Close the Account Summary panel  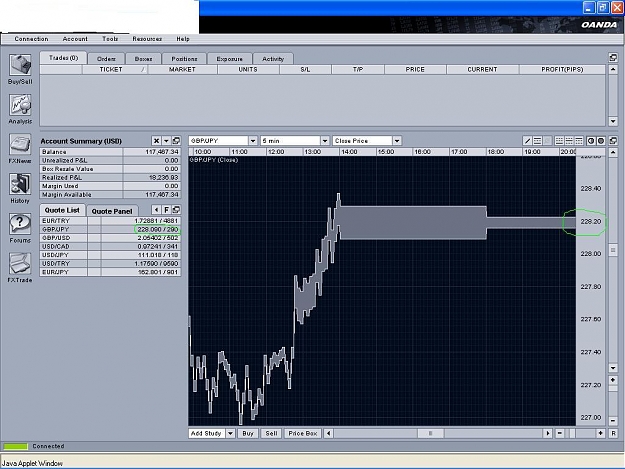[156, 141]
